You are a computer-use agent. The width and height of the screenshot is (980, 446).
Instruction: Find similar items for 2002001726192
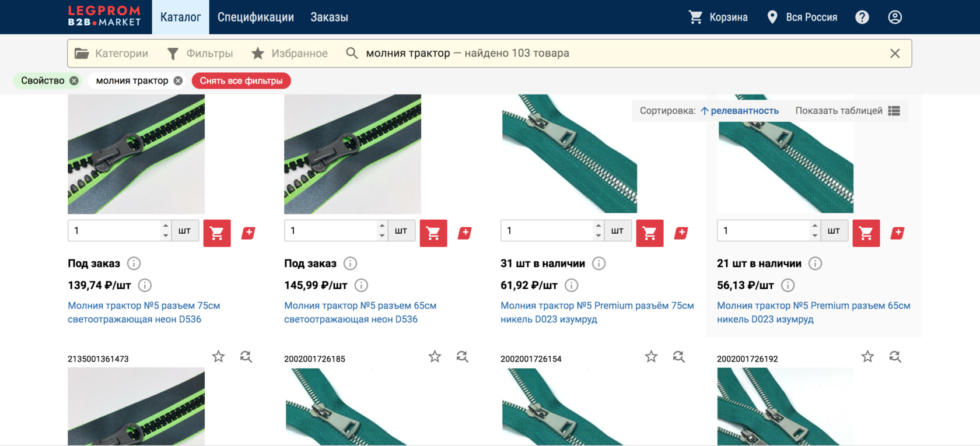click(x=895, y=356)
